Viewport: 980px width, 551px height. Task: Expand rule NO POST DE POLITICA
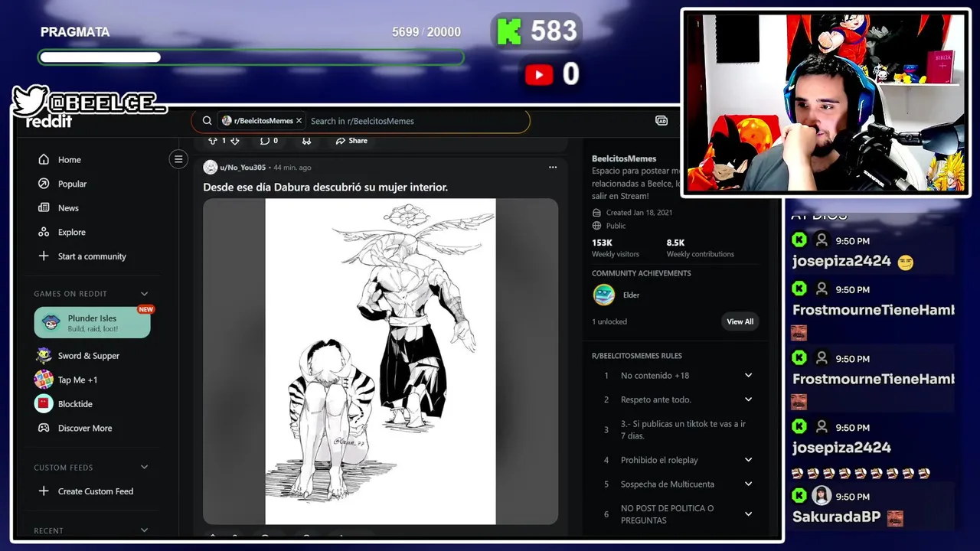(x=748, y=514)
